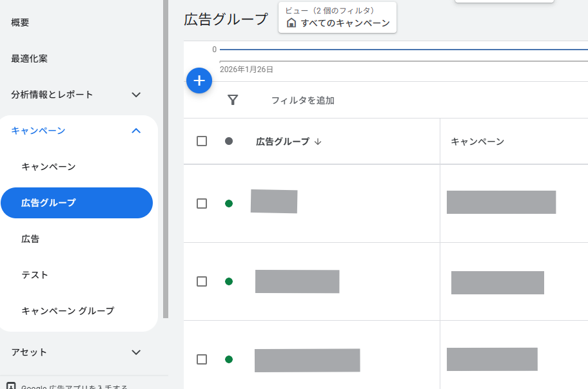This screenshot has height=389, width=588.
Task: Click the status dot column header
Action: pyautogui.click(x=229, y=141)
